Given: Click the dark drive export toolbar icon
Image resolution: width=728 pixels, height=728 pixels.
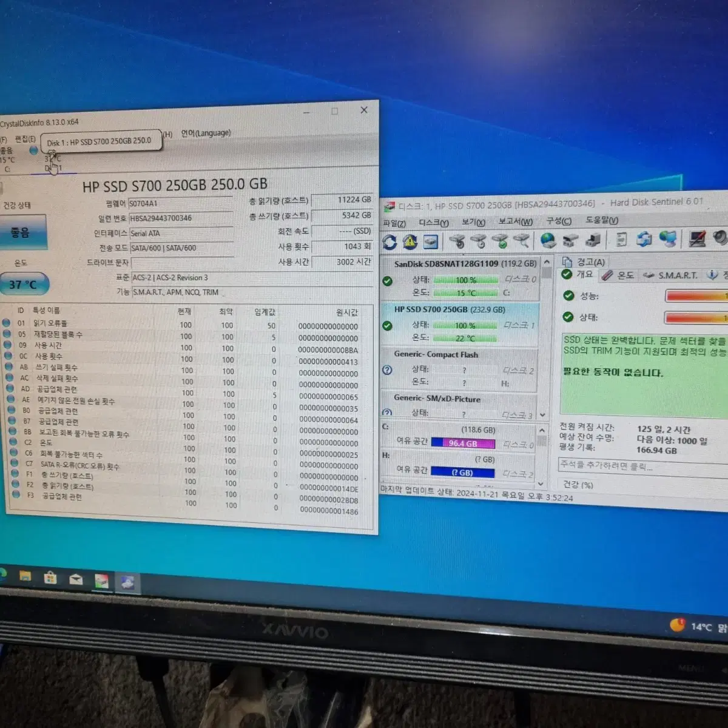Looking at the screenshot, I should (593, 241).
